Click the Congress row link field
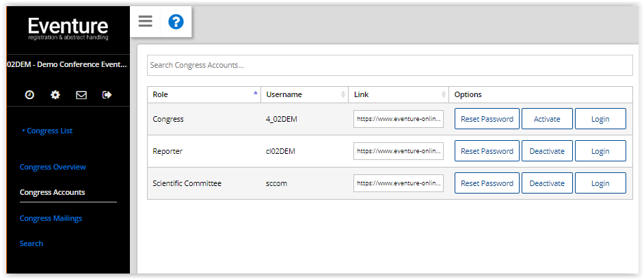This screenshot has height=279, width=644. tap(399, 119)
